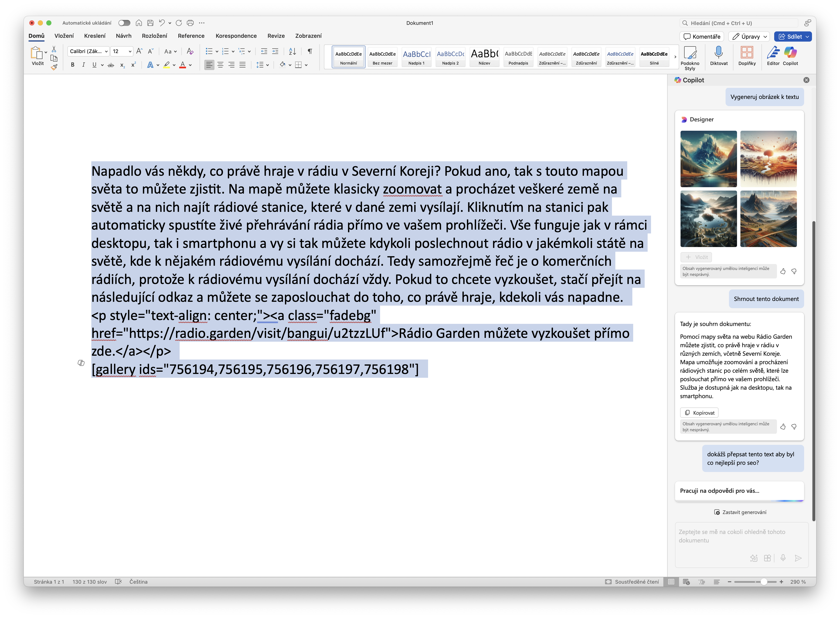Open the Korespondence tab
The width and height of the screenshot is (840, 618).
coord(236,36)
